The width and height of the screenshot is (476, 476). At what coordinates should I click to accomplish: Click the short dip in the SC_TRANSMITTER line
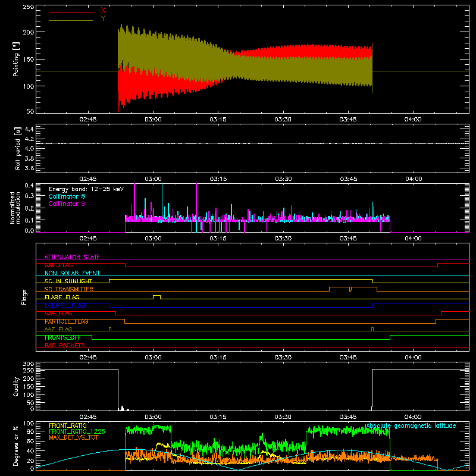point(350,289)
